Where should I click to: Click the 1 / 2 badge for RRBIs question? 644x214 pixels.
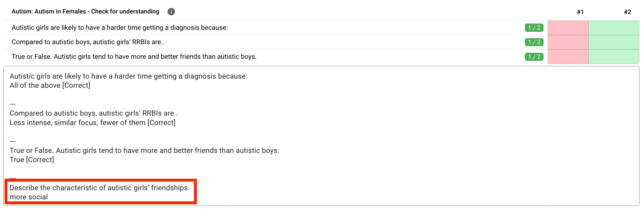[534, 42]
